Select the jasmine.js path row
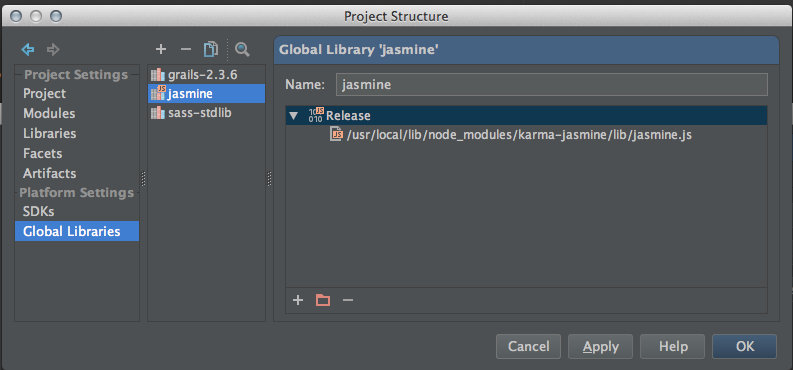This screenshot has width=793, height=370. click(x=526, y=135)
